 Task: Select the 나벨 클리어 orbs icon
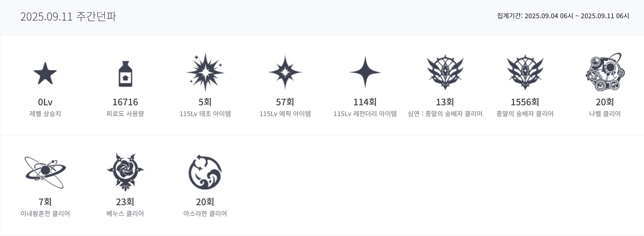click(605, 72)
